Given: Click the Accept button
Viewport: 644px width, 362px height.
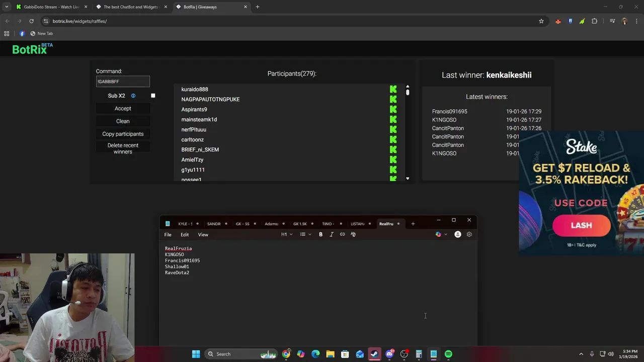Looking at the screenshot, I should [123, 109].
